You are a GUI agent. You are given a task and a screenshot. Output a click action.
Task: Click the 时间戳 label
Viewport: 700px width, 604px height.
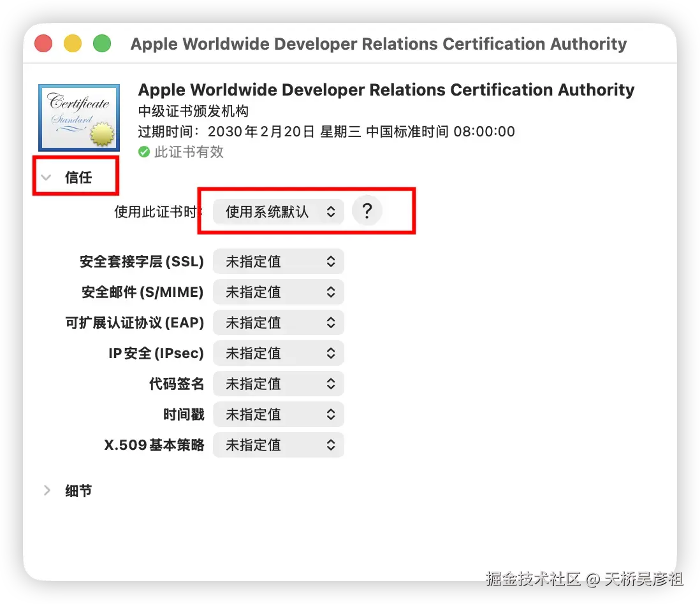(184, 414)
